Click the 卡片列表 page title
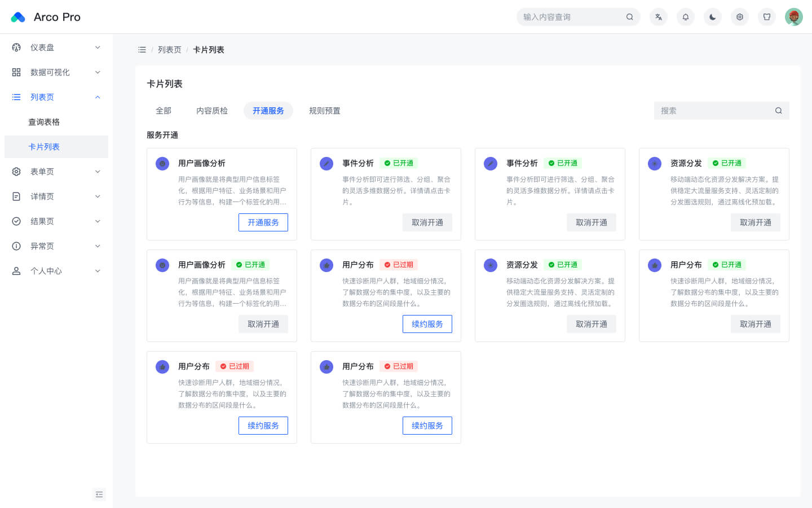This screenshot has width=812, height=508. (165, 84)
